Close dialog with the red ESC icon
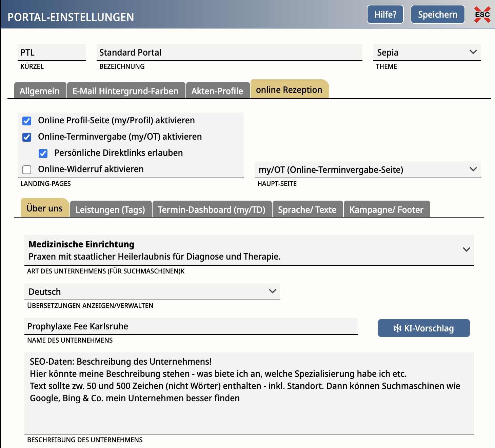495x448 pixels. pyautogui.click(x=482, y=15)
